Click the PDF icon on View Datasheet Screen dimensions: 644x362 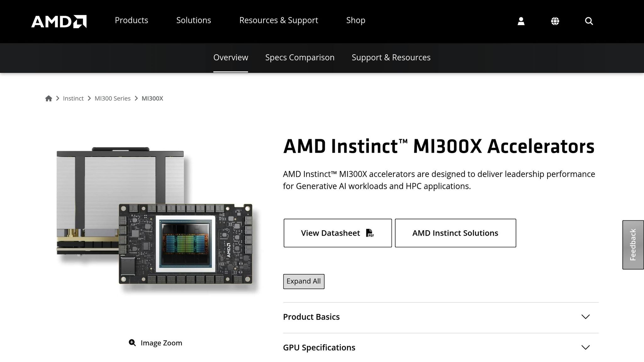[370, 233]
